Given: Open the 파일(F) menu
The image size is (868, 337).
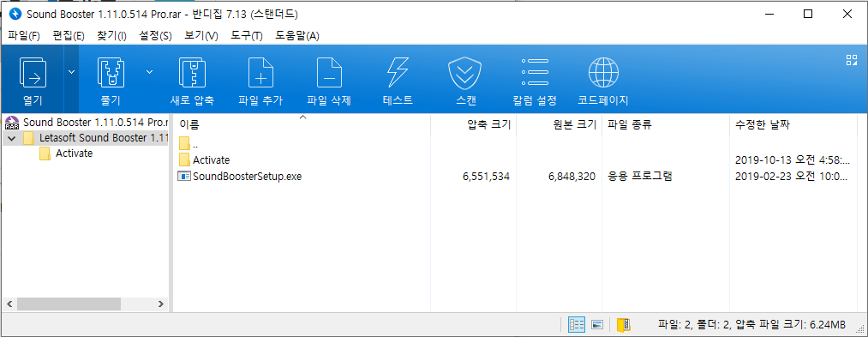Looking at the screenshot, I should 24,36.
